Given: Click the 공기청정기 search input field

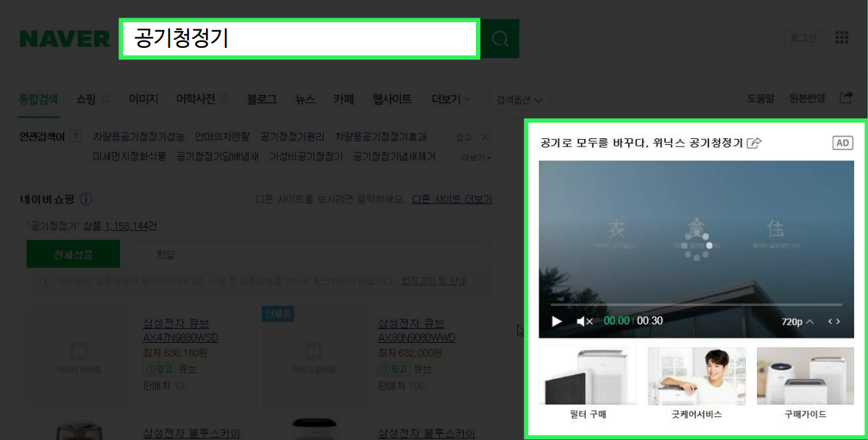Looking at the screenshot, I should (299, 39).
